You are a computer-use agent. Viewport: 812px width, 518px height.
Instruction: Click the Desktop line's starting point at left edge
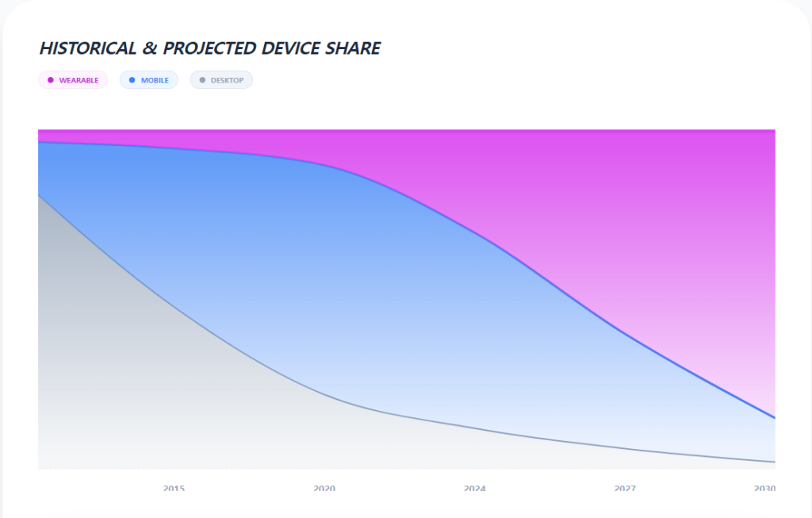click(39, 195)
